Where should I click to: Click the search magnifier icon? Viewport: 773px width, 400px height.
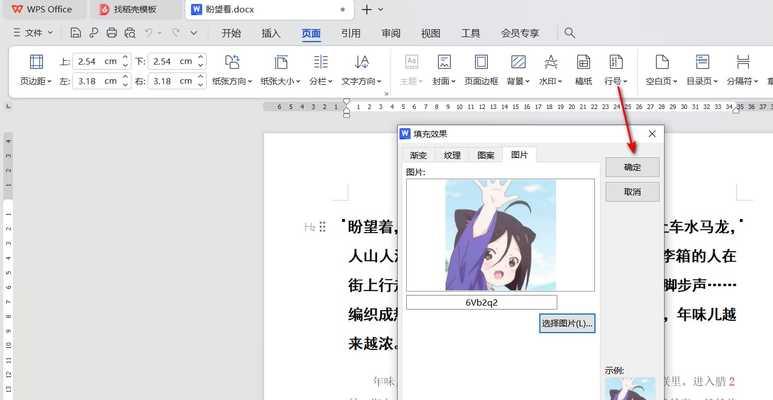(x=570, y=33)
